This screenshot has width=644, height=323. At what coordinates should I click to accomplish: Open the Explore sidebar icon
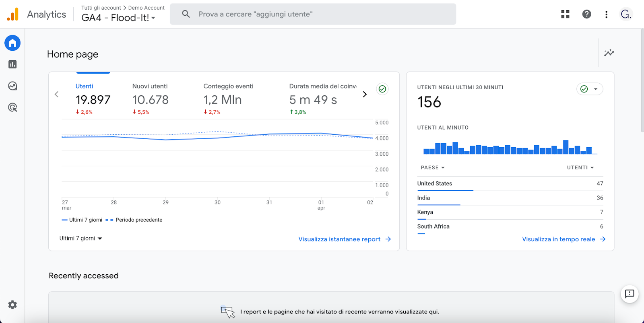[x=12, y=86]
